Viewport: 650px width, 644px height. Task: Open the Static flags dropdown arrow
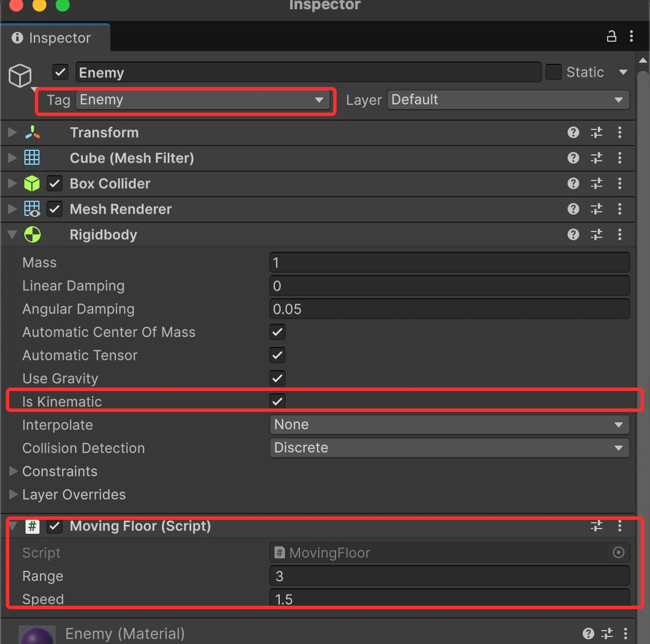[x=623, y=73]
